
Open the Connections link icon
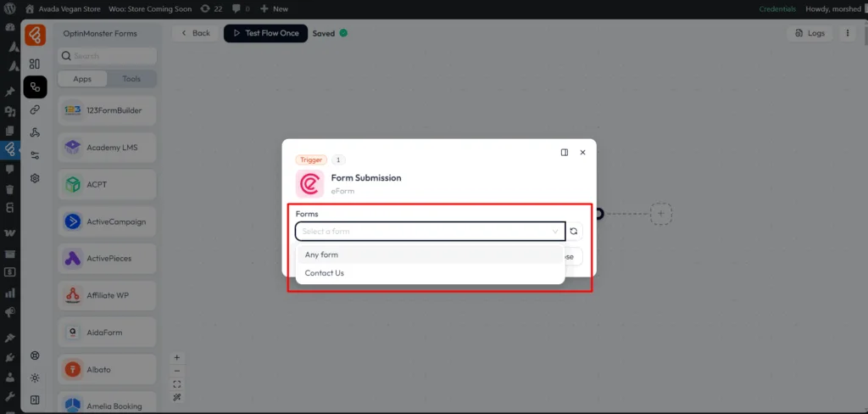pyautogui.click(x=35, y=109)
